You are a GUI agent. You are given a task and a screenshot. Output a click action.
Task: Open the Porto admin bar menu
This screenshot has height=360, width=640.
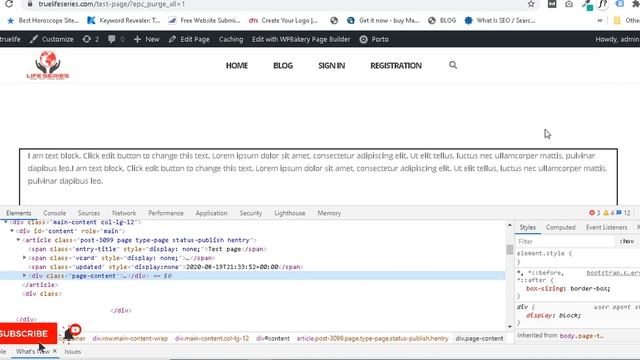(x=374, y=39)
